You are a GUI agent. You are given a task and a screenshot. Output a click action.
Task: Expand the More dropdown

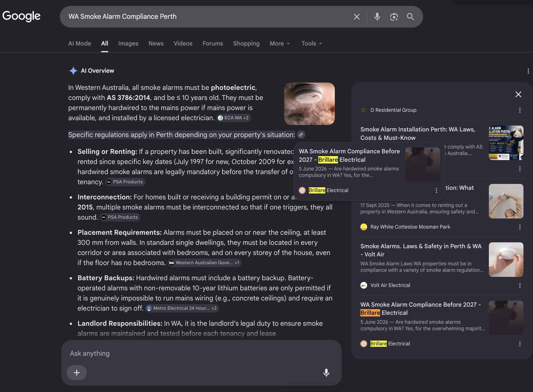[280, 44]
